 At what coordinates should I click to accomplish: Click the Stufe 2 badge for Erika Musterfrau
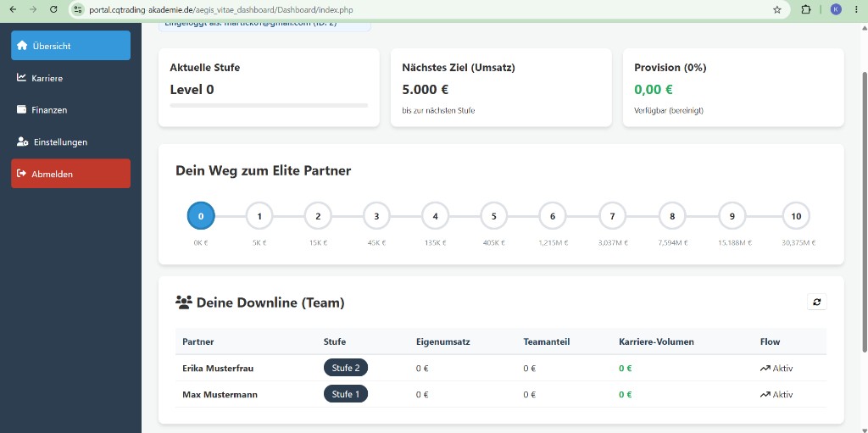(x=346, y=368)
